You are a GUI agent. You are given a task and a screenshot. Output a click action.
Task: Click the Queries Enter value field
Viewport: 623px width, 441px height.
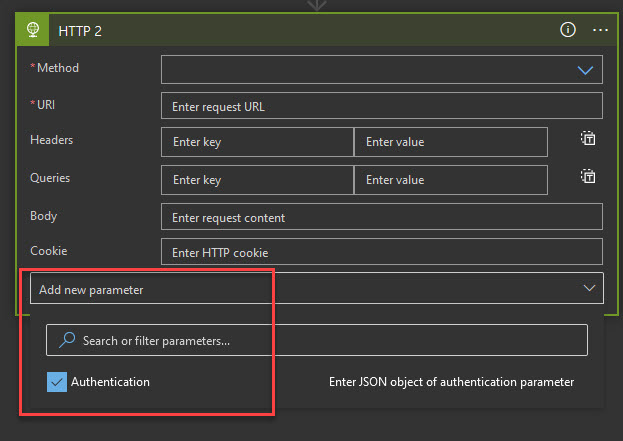click(450, 180)
